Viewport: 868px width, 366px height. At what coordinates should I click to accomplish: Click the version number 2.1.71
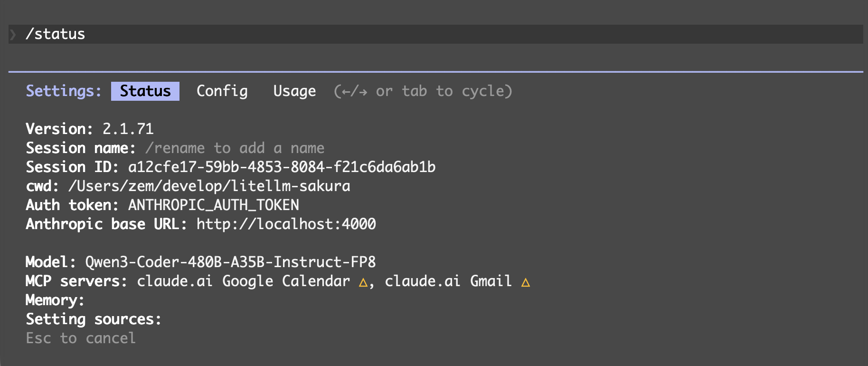[x=128, y=129]
